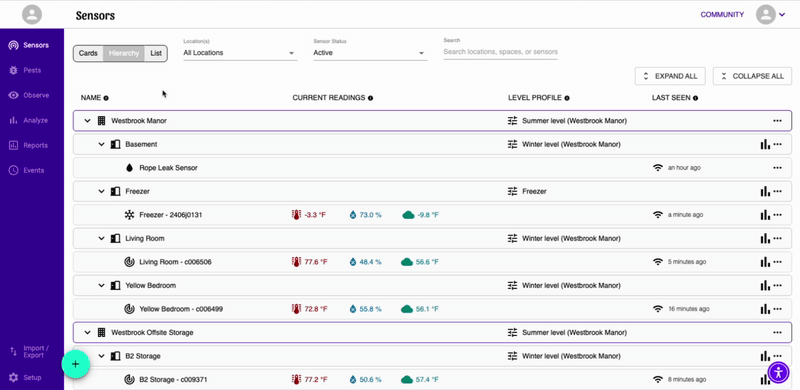Open chart for Basement space
Viewport: 800px width, 390px height.
[765, 144]
